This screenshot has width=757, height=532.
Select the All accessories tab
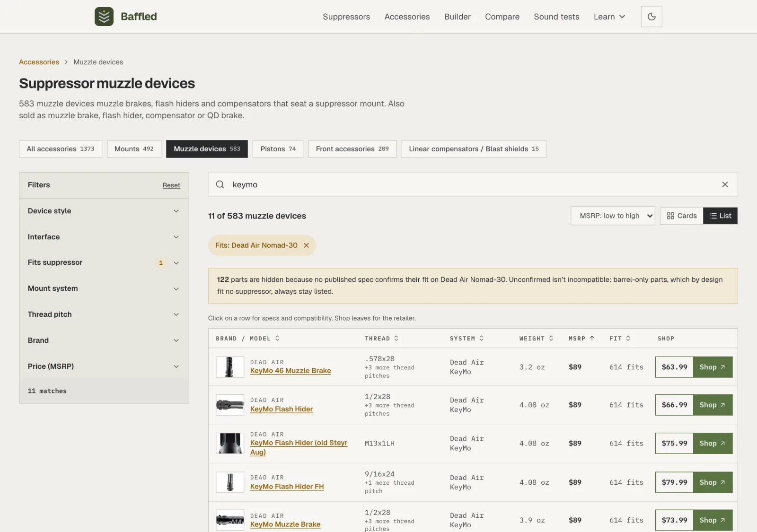click(x=61, y=149)
